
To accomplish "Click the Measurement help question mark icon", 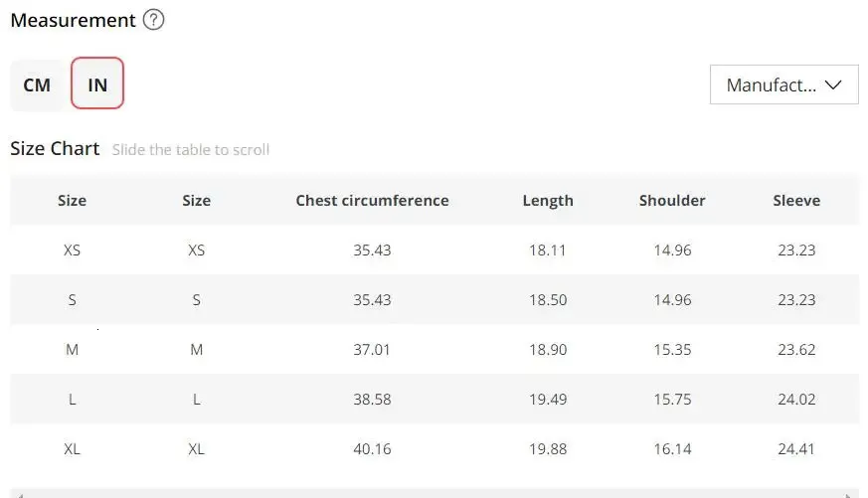I will pyautogui.click(x=153, y=20).
